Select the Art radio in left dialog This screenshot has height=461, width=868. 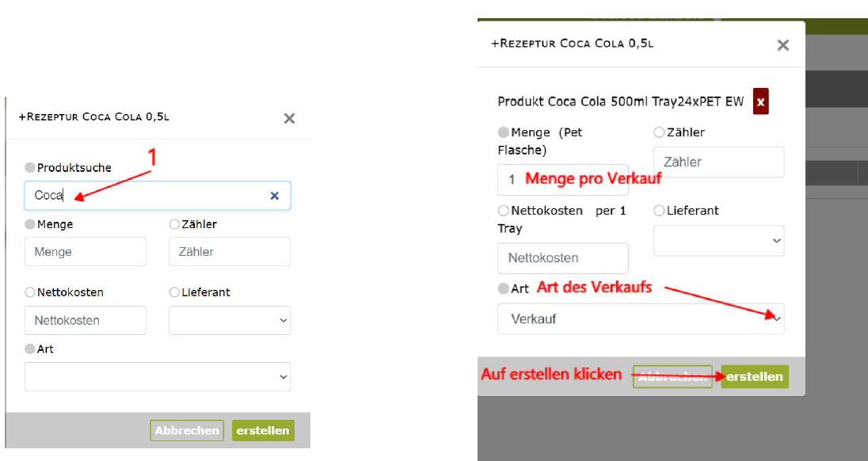coord(30,349)
